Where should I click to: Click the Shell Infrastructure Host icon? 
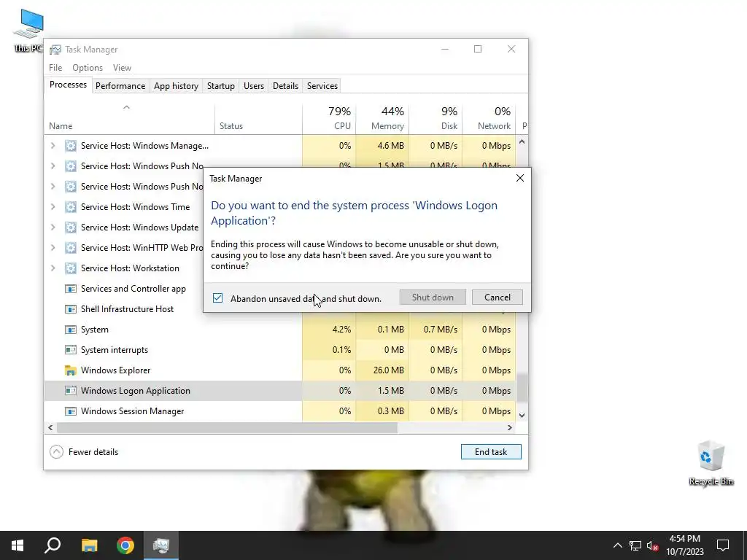pos(71,309)
